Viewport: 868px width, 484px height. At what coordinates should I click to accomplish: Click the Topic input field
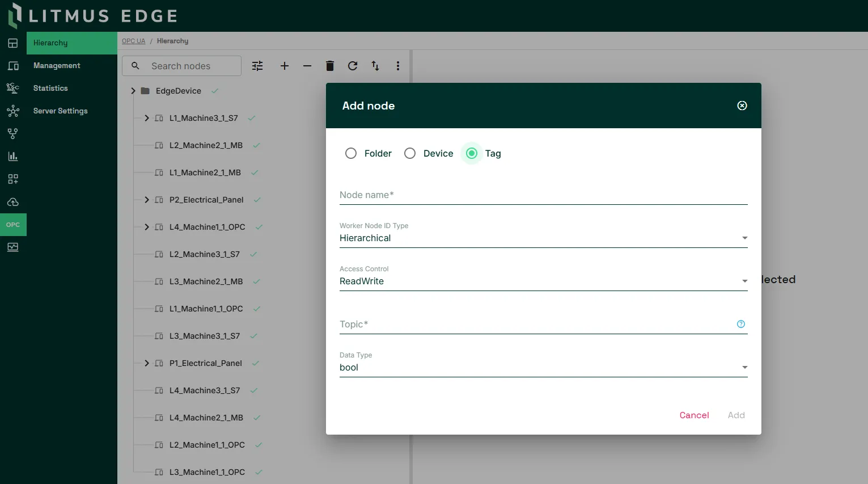click(536, 325)
